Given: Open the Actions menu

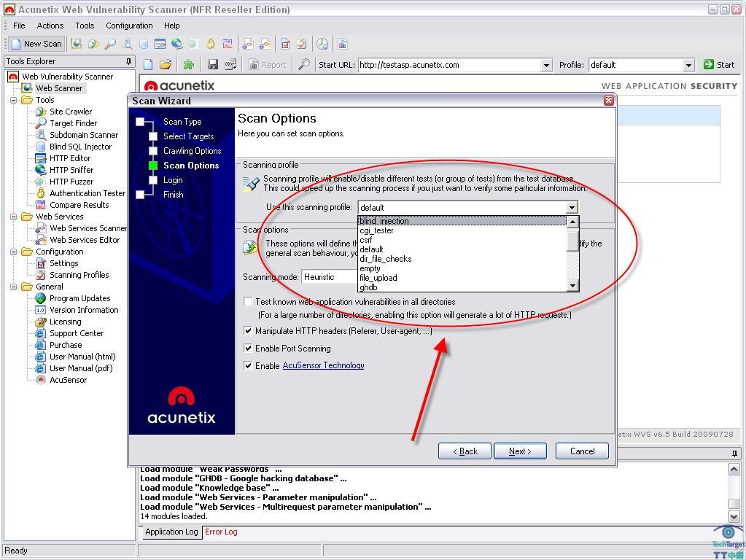Looking at the screenshot, I should 50,26.
